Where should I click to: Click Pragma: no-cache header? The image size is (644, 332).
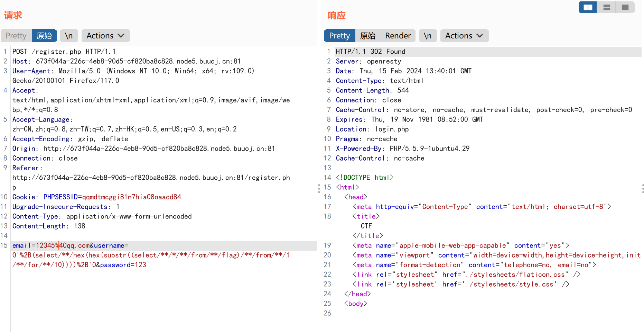(x=367, y=139)
